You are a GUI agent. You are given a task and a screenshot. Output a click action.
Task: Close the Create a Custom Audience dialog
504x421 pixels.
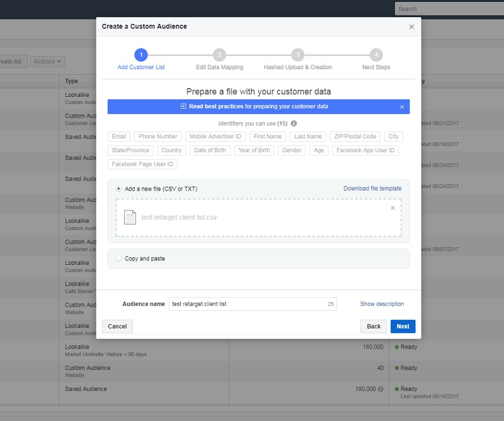pos(411,26)
